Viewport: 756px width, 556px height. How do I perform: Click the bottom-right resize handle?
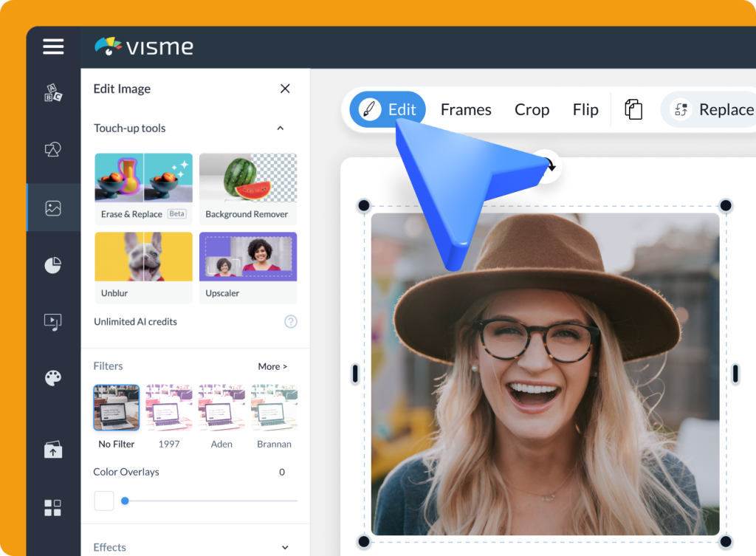click(x=726, y=541)
